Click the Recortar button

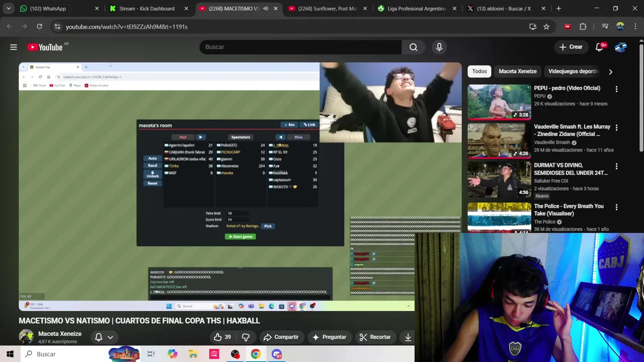[375, 337]
